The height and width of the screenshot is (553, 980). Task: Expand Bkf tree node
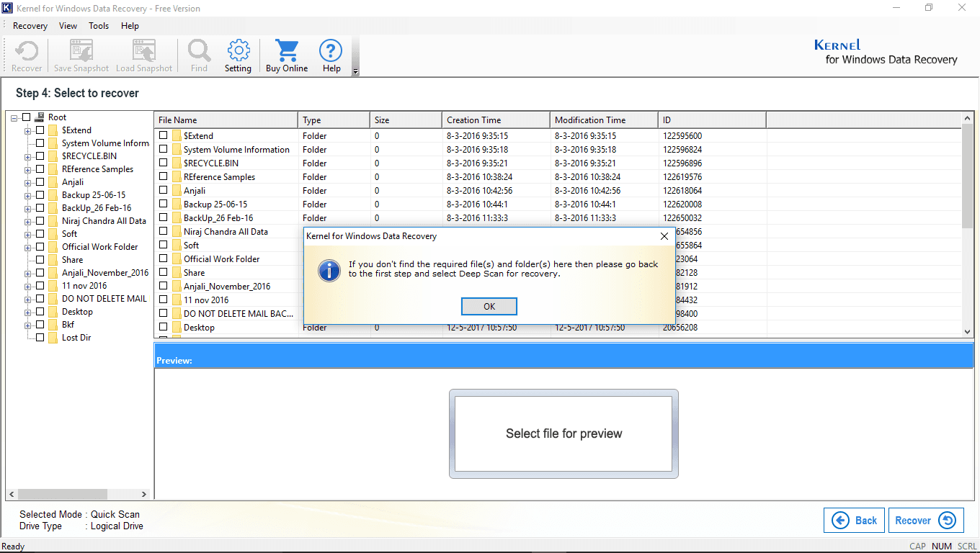point(28,325)
